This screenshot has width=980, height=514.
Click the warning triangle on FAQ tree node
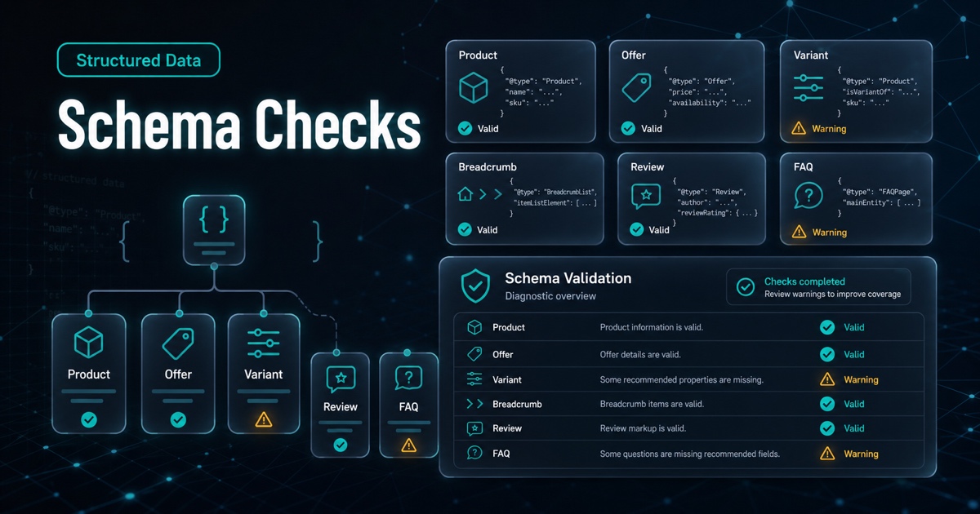(408, 445)
